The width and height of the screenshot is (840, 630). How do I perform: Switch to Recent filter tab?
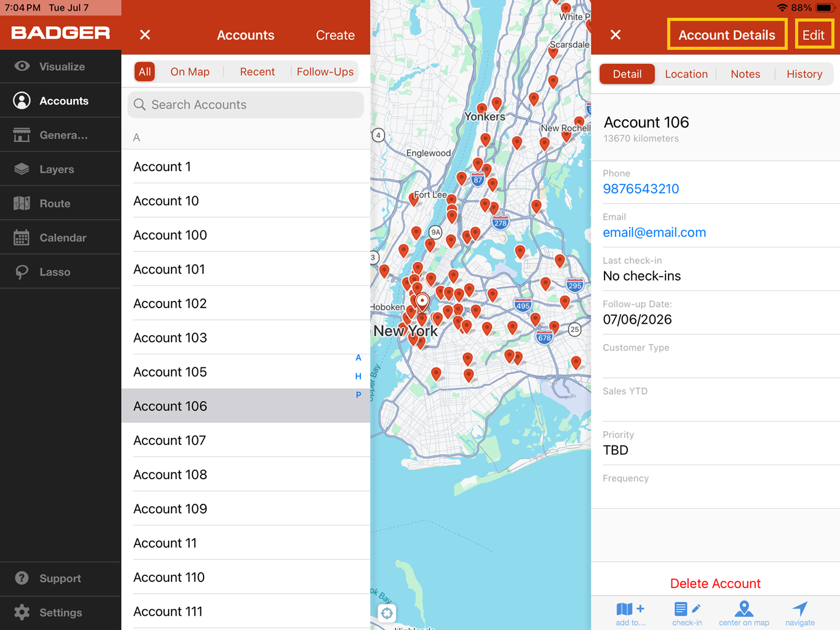point(257,71)
